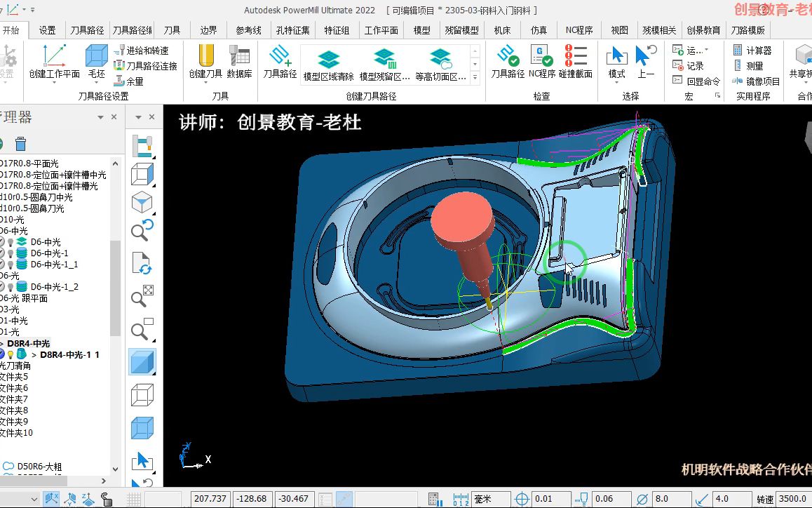Open Toolpath Connections (刀具路径连接)
Image resolution: width=812 pixels, height=508 pixels.
click(x=145, y=66)
